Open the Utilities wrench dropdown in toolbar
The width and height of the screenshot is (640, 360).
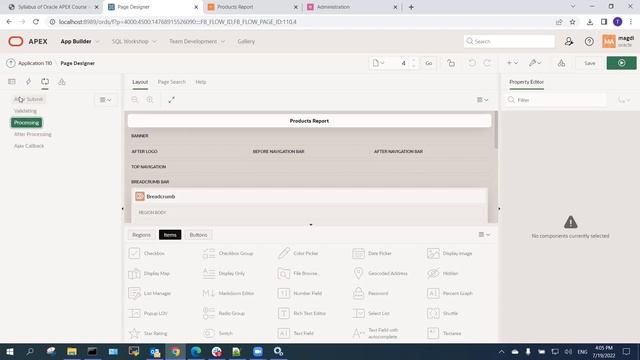coord(535,63)
